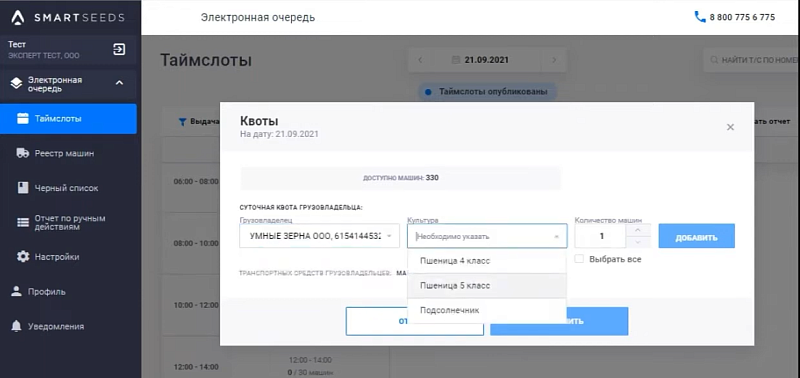Click the phone icon in header

coord(700,17)
